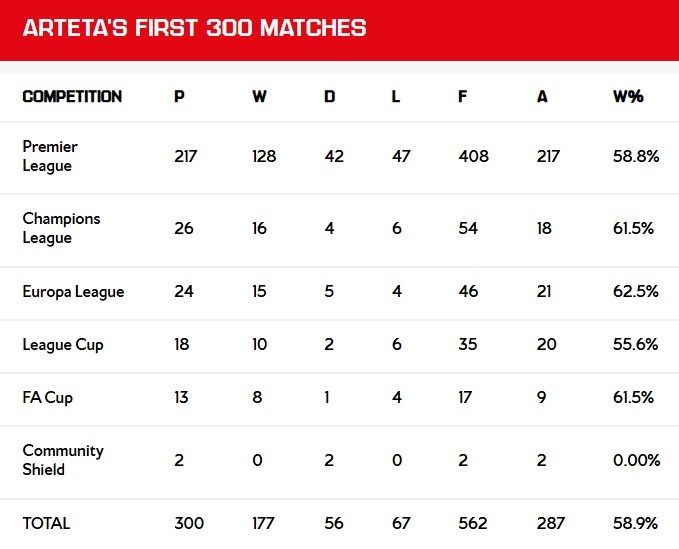The height and width of the screenshot is (549, 679).
Task: Select the Premier League row label
Action: [50, 156]
